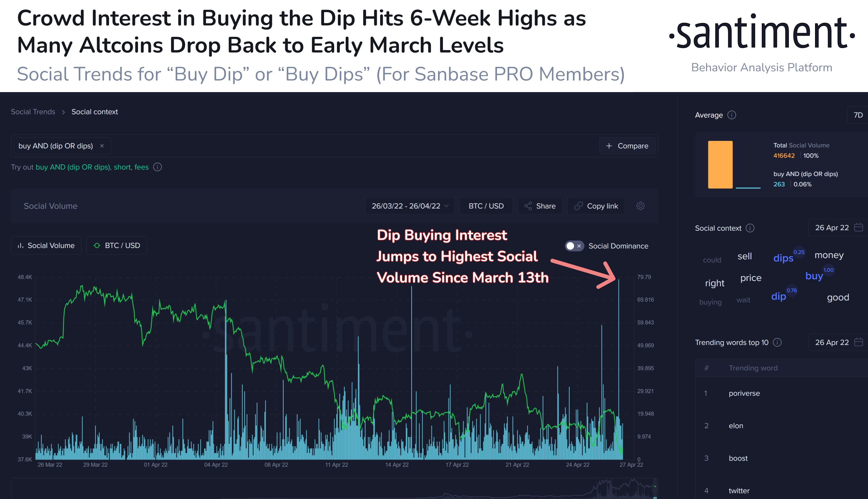Select the Social context breadcrumb

[95, 112]
